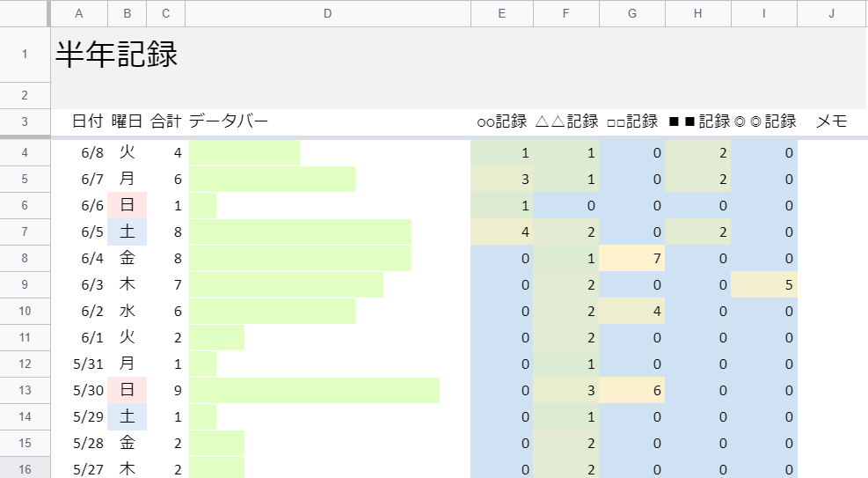Click the "○○記録" header cell
868x478 pixels.
pyautogui.click(x=501, y=121)
